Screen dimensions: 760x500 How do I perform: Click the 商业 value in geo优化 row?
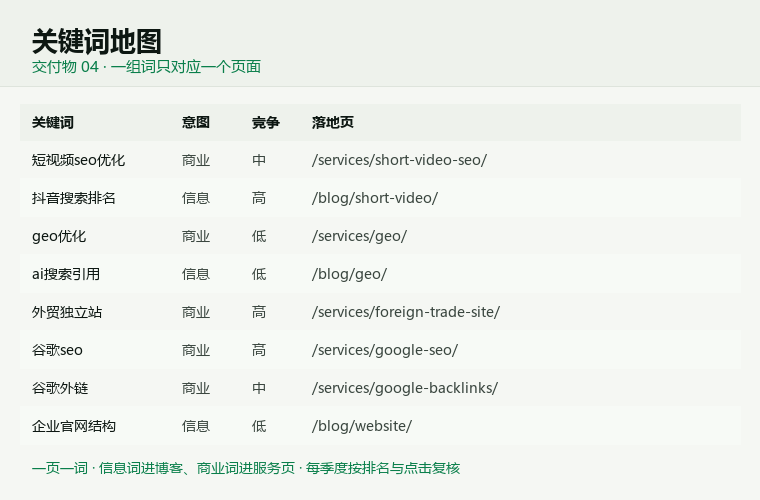196,236
